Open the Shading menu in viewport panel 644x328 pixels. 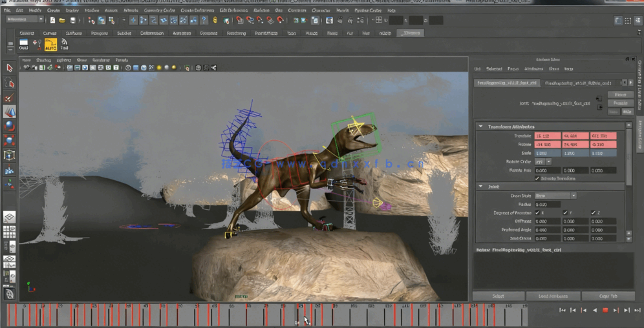(x=43, y=60)
